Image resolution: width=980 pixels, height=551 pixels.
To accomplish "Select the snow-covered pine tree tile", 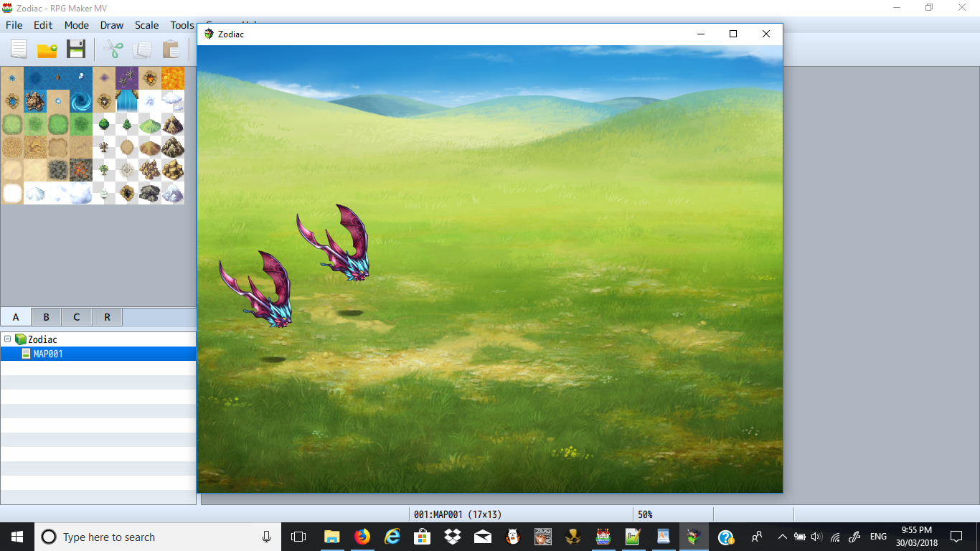I will tap(104, 193).
